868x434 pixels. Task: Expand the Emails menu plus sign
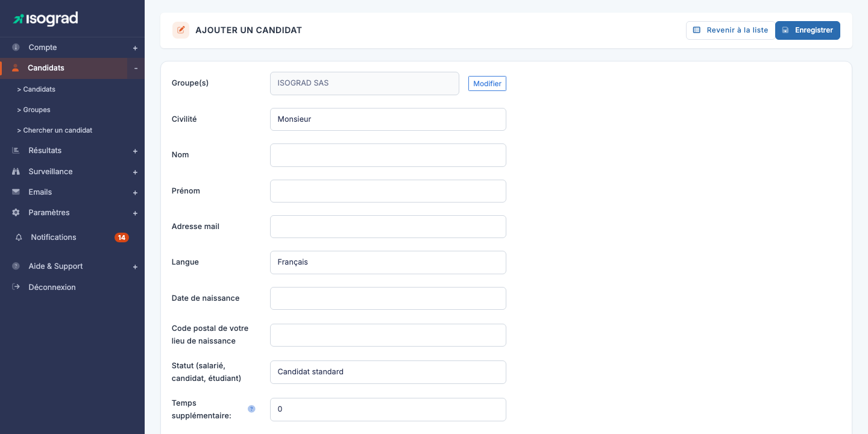click(135, 193)
